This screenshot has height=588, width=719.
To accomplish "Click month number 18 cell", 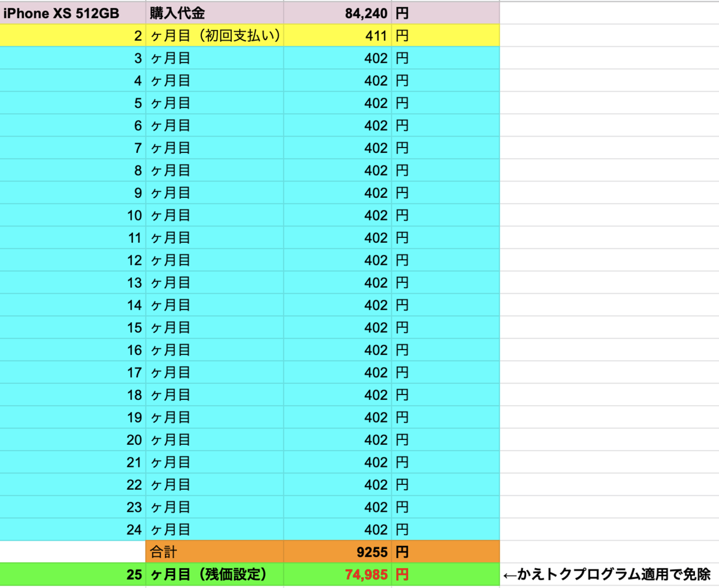I will [72, 396].
